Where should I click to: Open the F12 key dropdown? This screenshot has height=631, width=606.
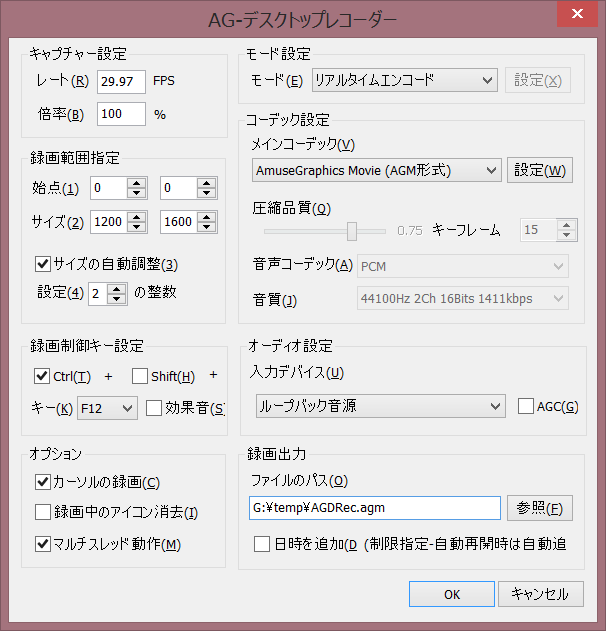[x=107, y=408]
